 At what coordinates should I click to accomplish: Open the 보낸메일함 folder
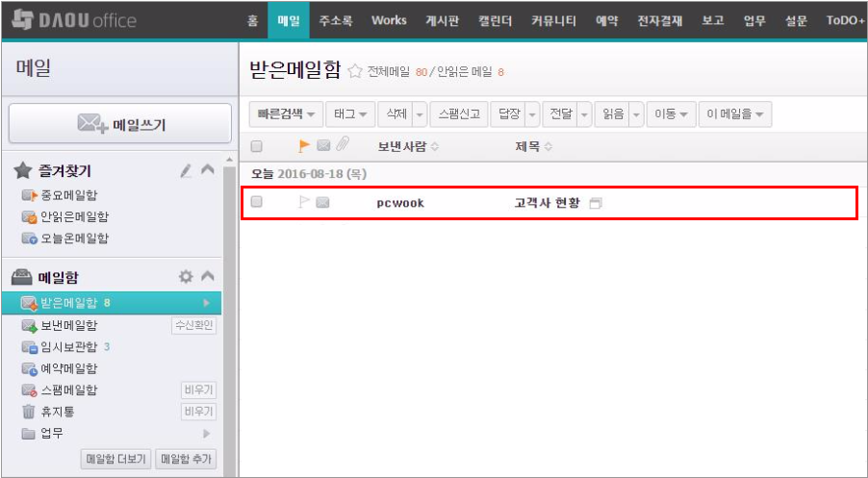coord(69,325)
